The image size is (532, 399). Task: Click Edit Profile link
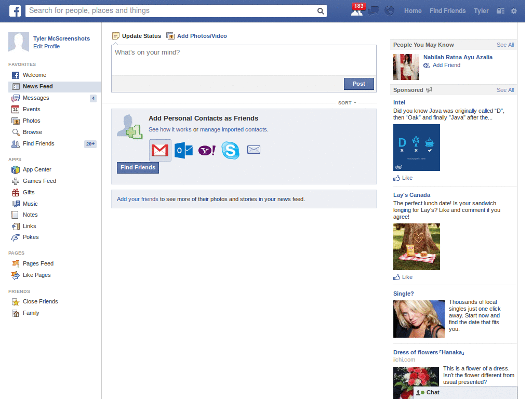46,46
